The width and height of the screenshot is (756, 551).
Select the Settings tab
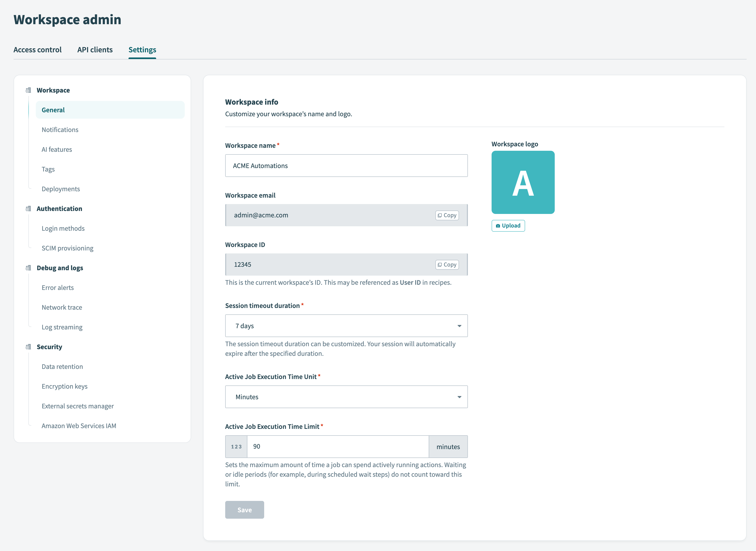142,49
